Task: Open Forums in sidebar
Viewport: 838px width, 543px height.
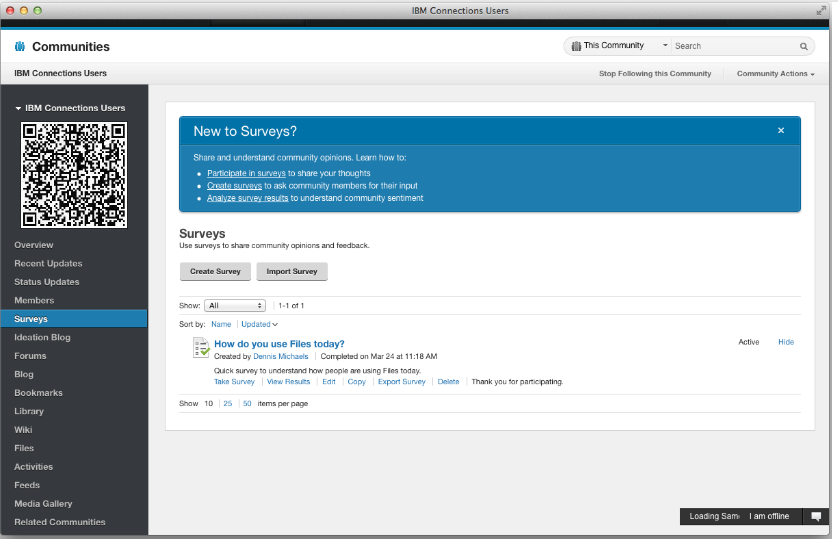Action: 30,356
